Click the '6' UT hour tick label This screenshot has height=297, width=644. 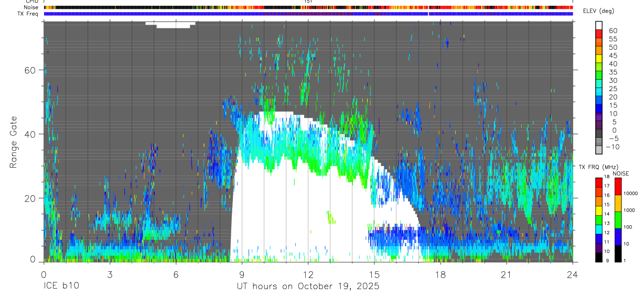176,274
